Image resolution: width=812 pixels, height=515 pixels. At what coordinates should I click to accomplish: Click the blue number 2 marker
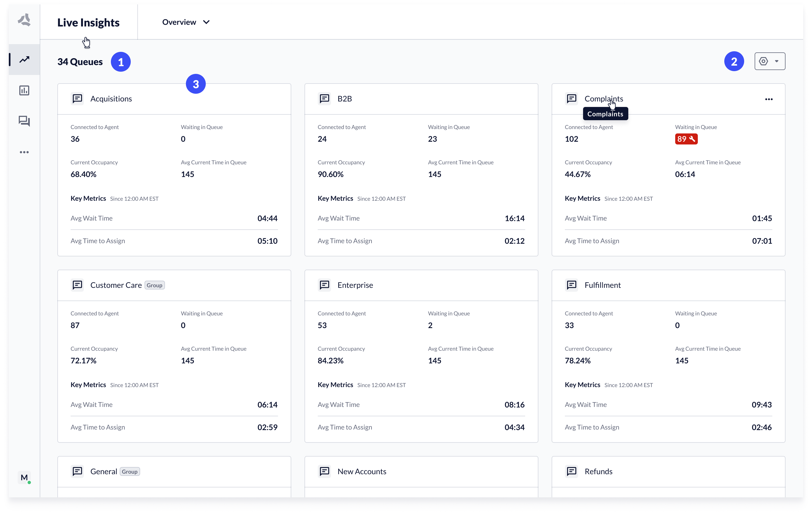point(734,61)
